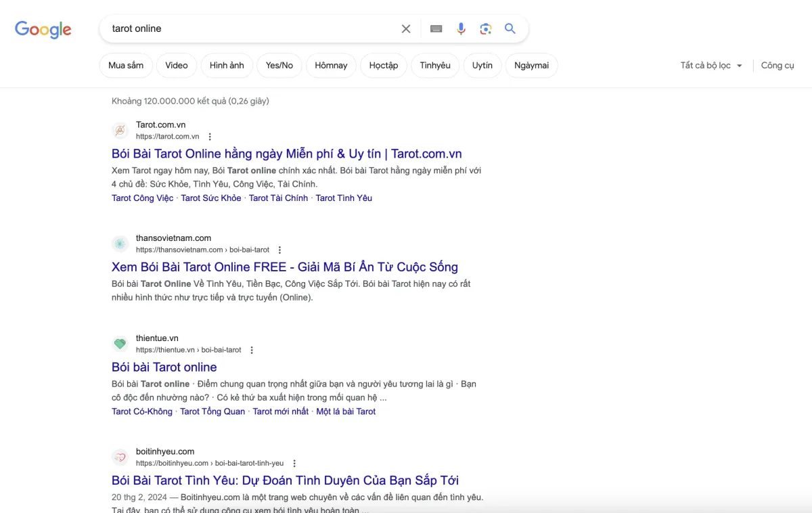This screenshot has height=513, width=812.
Task: Open the three-dot menu beside boitinhyeu.com URL
Action: [294, 464]
